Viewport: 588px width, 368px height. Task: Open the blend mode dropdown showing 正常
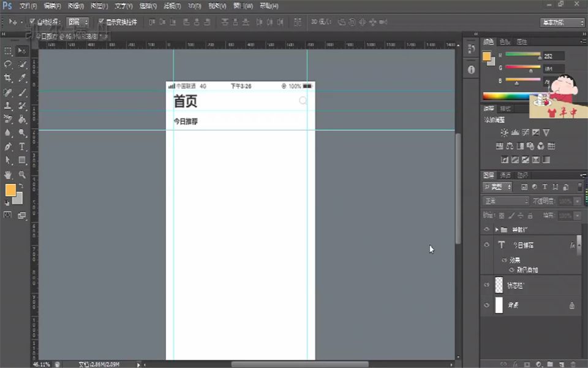click(504, 201)
